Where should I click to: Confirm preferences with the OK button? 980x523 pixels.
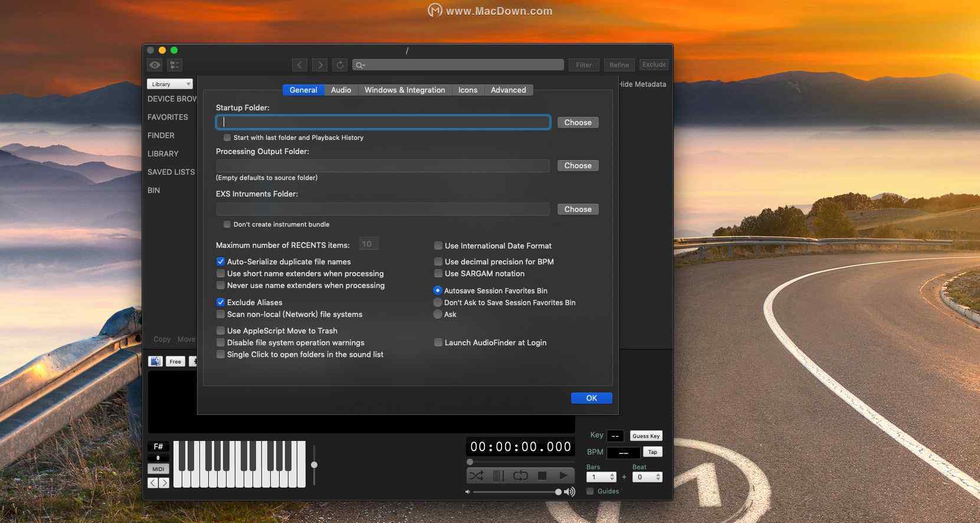[x=592, y=398]
